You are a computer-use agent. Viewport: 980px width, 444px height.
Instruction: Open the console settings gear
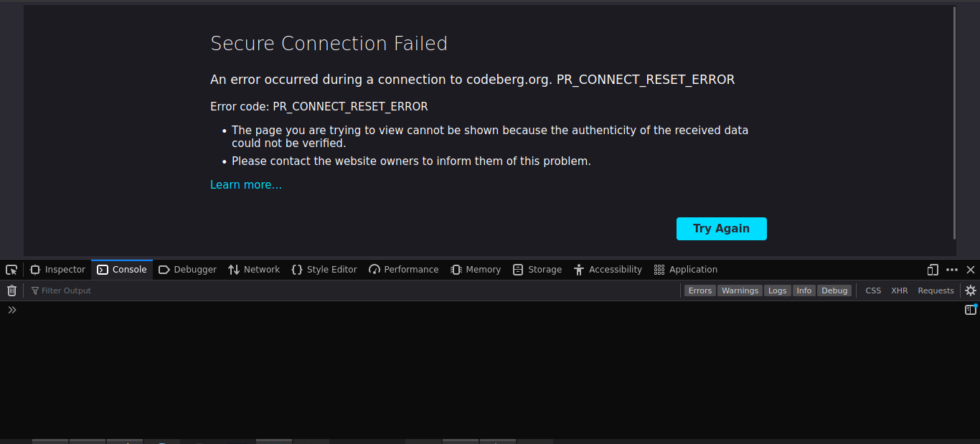[971, 290]
